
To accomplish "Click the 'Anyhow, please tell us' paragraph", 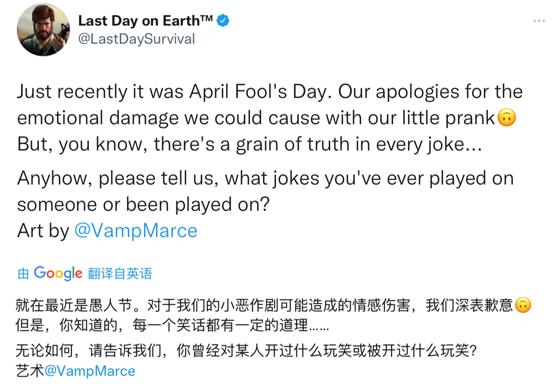I will (x=266, y=191).
